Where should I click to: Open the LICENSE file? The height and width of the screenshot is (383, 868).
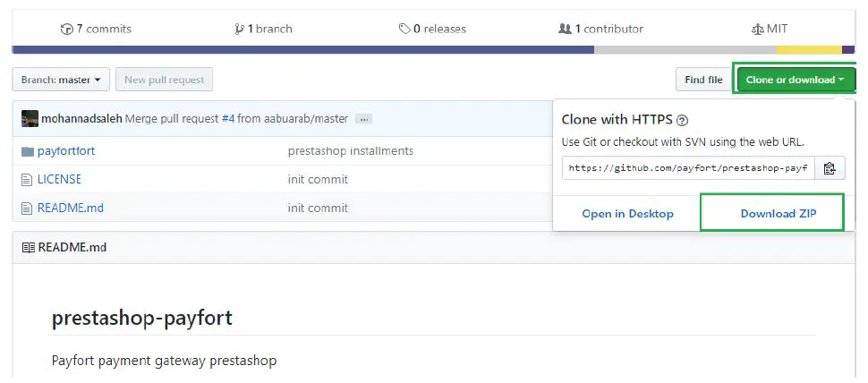(x=59, y=179)
